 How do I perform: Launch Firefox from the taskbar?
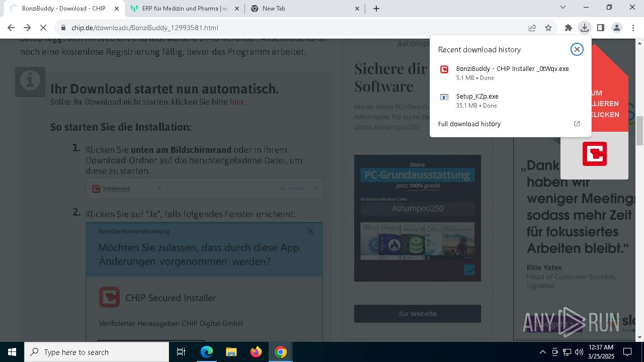[256, 352]
